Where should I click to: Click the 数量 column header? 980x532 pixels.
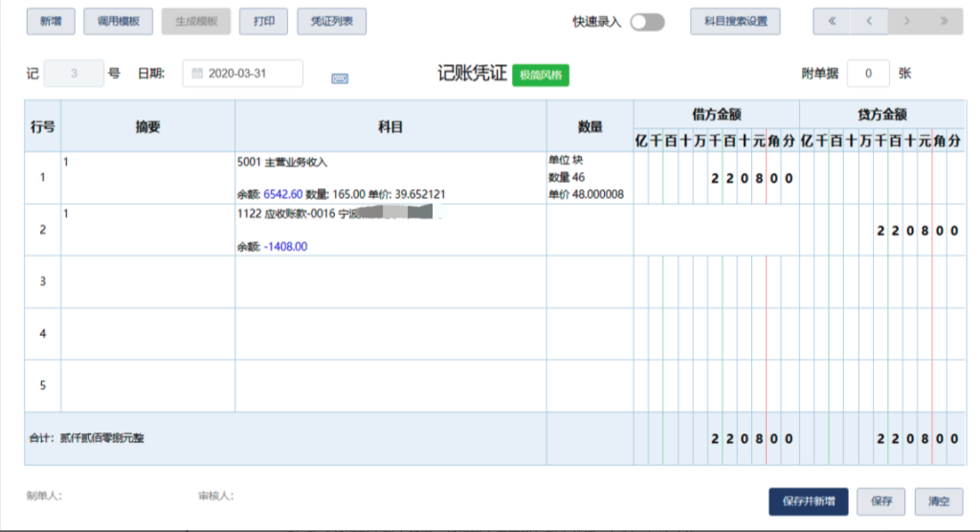(590, 127)
